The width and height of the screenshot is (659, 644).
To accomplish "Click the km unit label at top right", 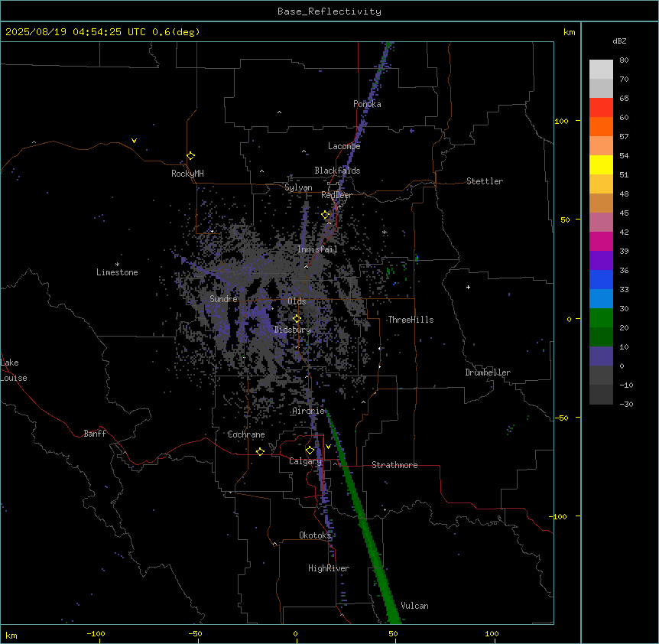I will click(x=569, y=32).
